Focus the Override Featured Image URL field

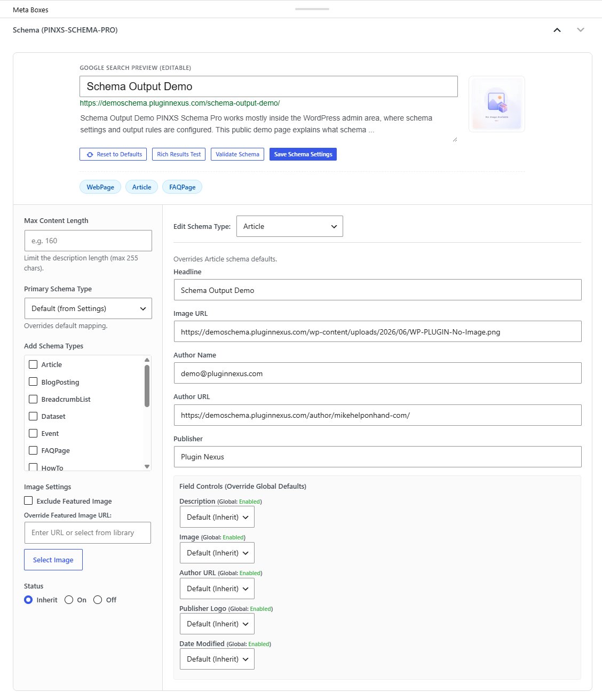click(88, 532)
